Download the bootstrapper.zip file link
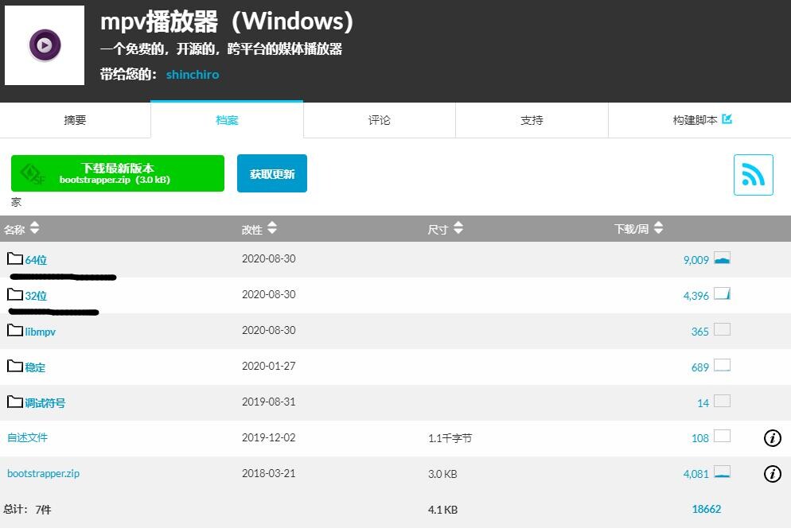This screenshot has height=532, width=791. [44, 473]
